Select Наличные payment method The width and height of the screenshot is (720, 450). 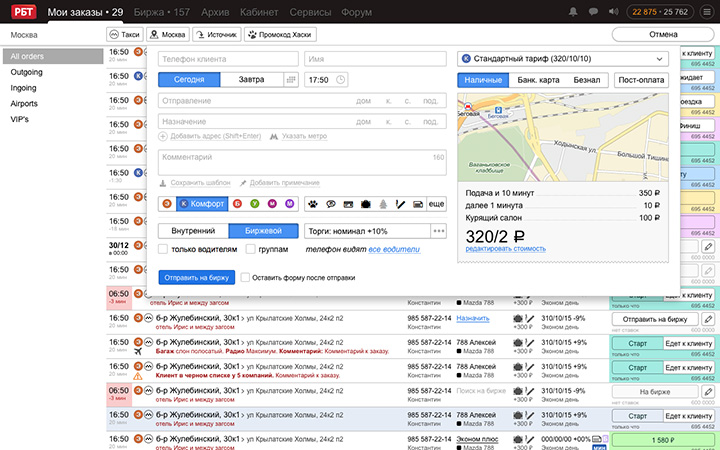[x=483, y=80]
